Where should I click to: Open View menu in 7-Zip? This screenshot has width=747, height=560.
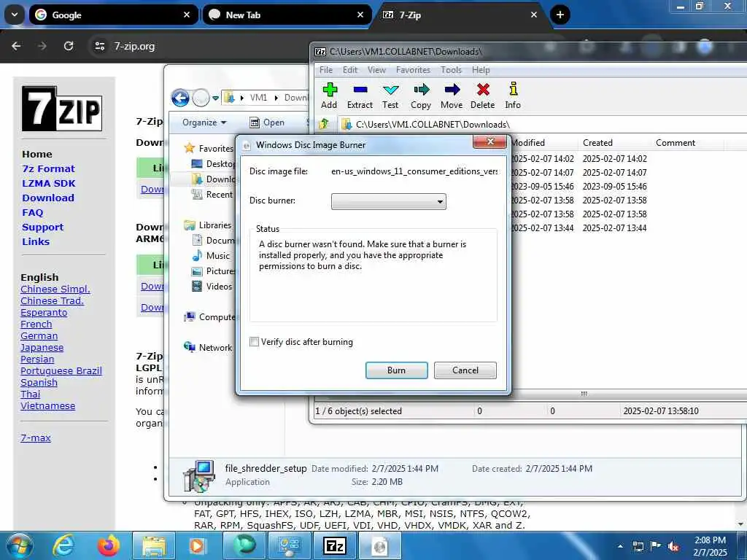[x=376, y=70]
